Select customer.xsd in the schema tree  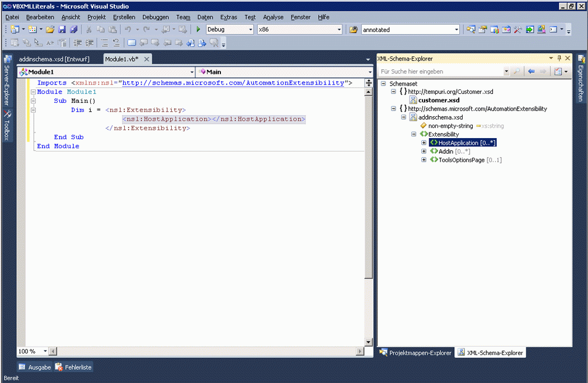439,100
